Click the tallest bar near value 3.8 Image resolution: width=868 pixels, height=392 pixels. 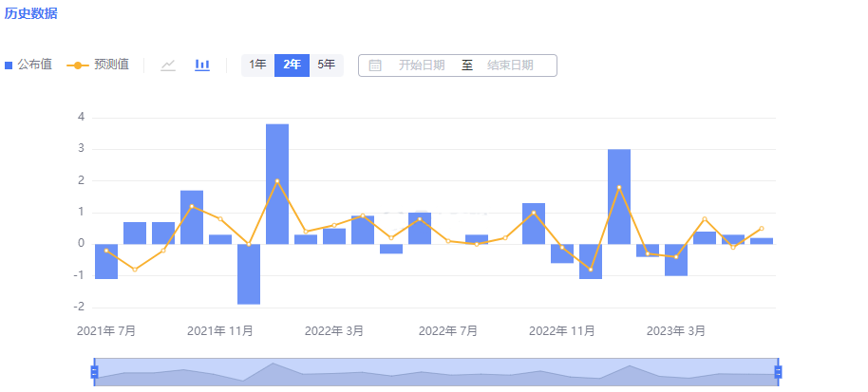coord(277,183)
